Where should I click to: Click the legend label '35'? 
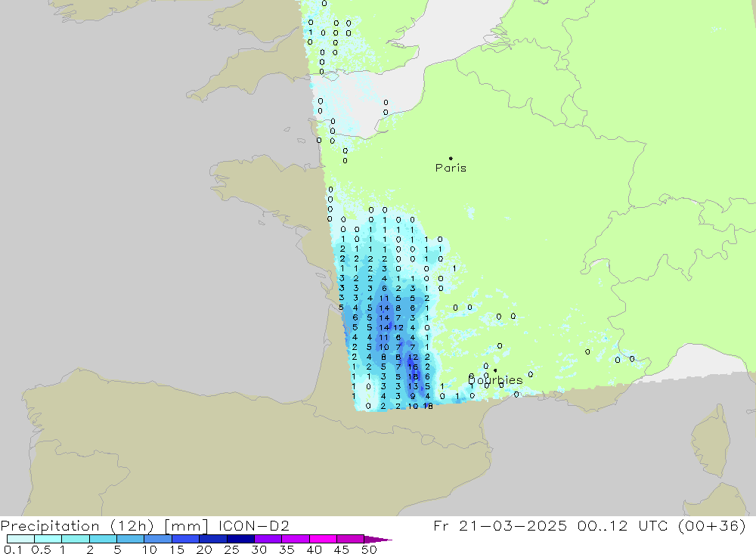(x=287, y=549)
